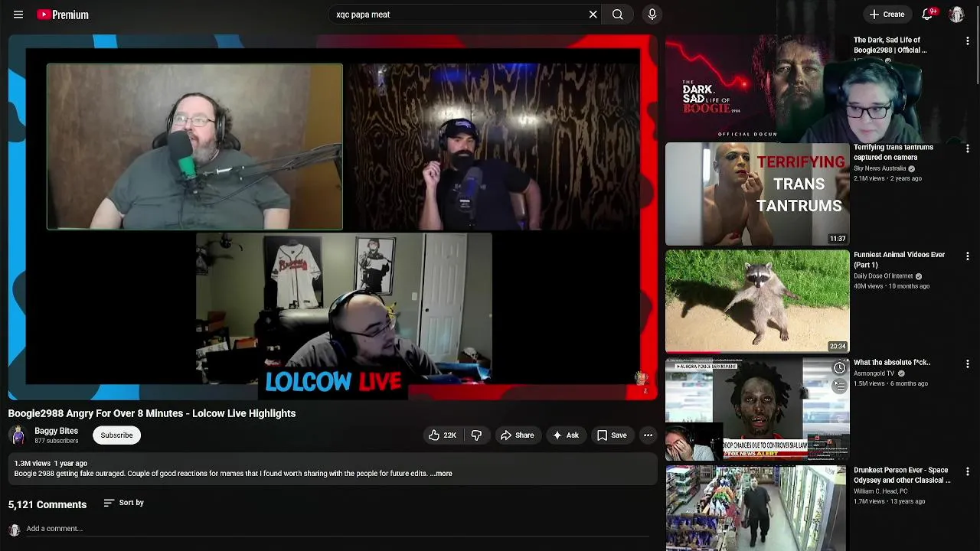This screenshot has height=551, width=980.
Task: Open Drunkest Person Ever thumbnail
Action: pyautogui.click(x=757, y=508)
